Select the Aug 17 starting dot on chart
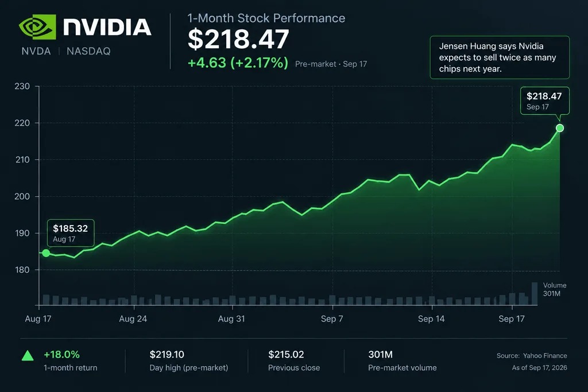The width and height of the screenshot is (588, 392). [x=46, y=253]
